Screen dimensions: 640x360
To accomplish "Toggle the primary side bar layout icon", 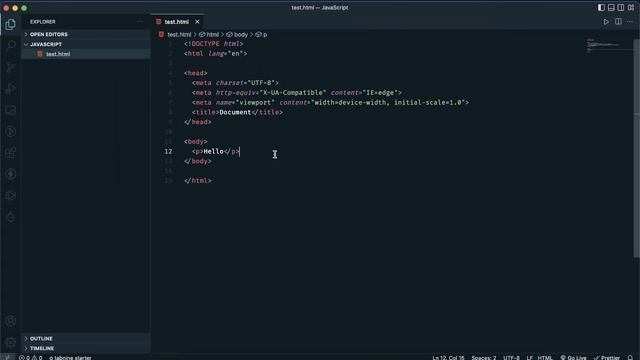I will tap(601, 7).
